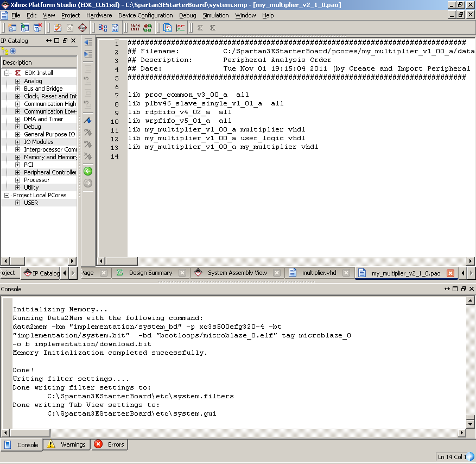Image resolution: width=476 pixels, height=464 pixels.
Task: Click the Open Project toolbar icon
Action: (25, 28)
